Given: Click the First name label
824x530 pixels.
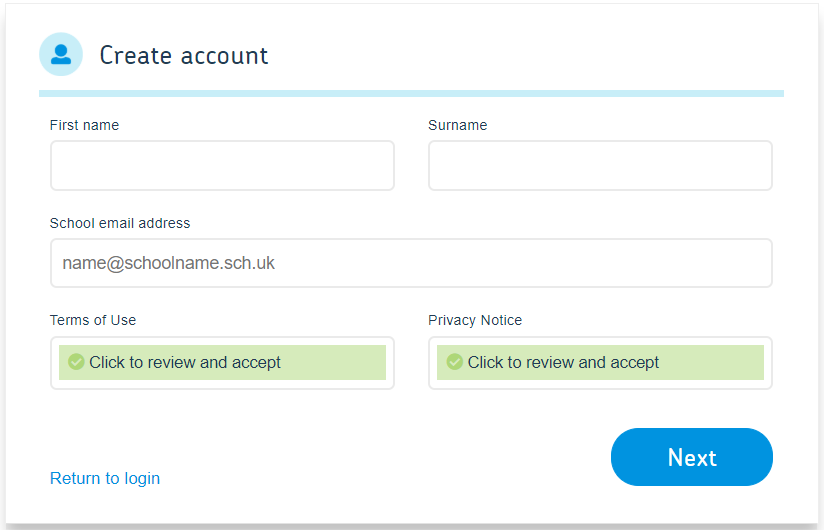Looking at the screenshot, I should [x=84, y=125].
